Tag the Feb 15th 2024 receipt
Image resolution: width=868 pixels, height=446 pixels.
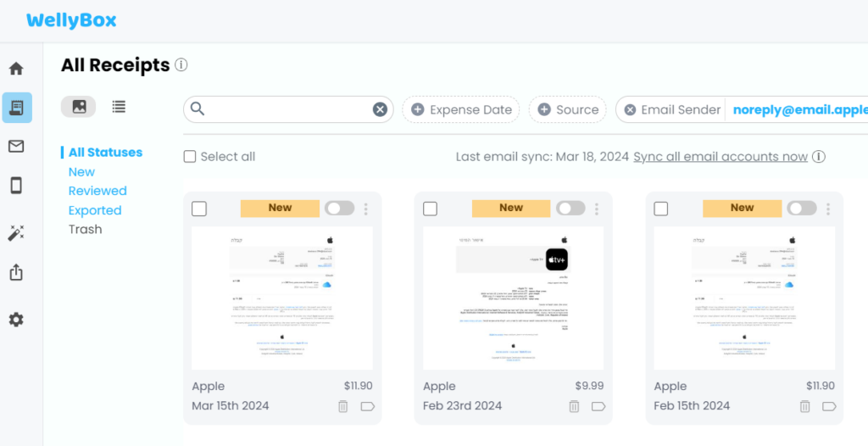click(x=829, y=407)
